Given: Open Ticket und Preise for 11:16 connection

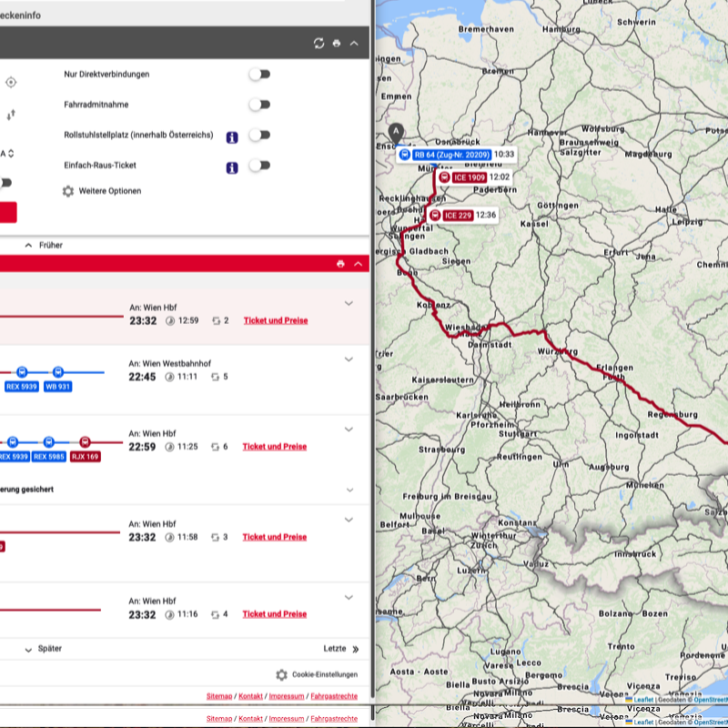Looking at the screenshot, I should [x=275, y=613].
